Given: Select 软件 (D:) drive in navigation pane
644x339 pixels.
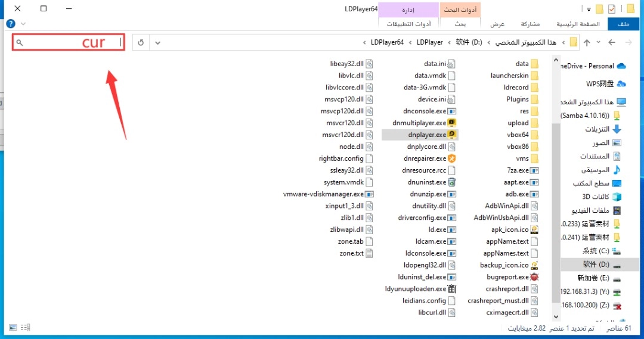Looking at the screenshot, I should (601, 265).
